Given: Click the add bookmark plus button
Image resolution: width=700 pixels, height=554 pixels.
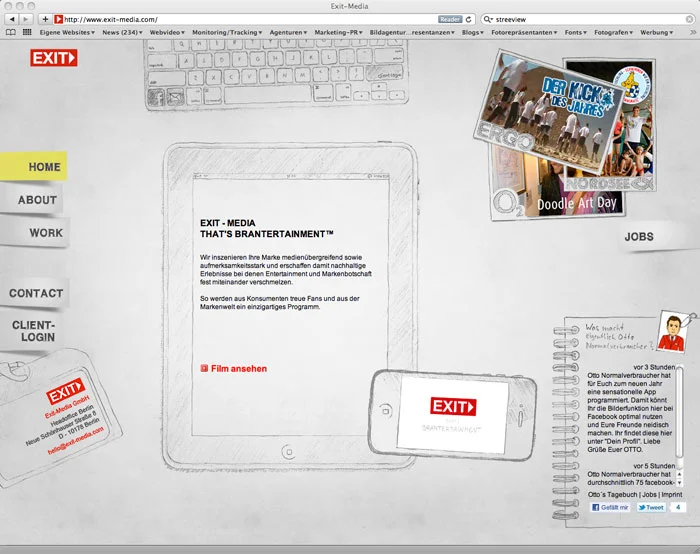Looking at the screenshot, I should 45,19.
